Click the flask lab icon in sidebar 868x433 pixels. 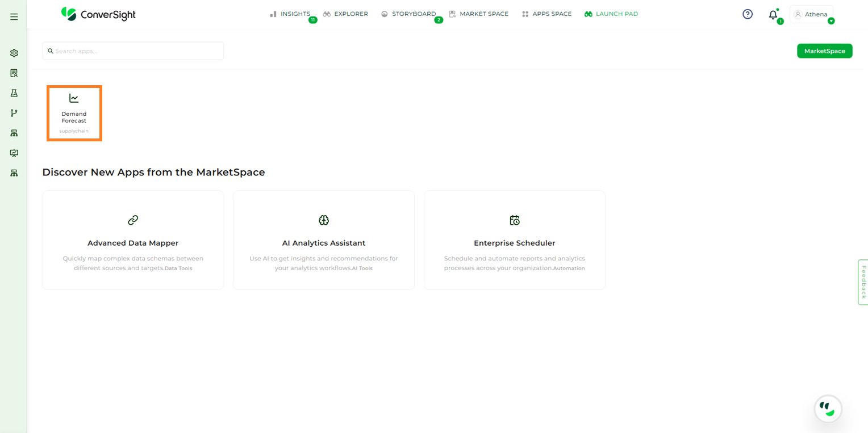[14, 93]
